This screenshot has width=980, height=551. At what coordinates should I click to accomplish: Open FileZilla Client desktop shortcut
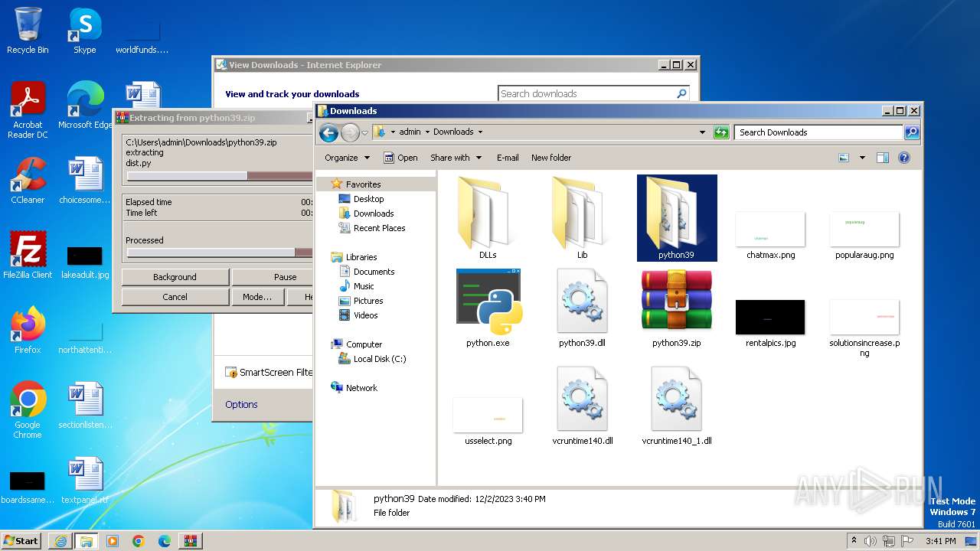click(x=28, y=256)
